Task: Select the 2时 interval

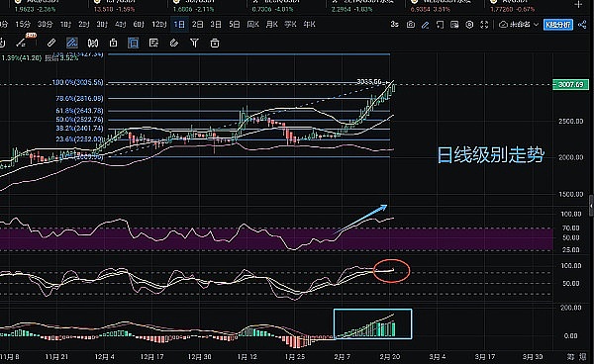Action: (84, 25)
